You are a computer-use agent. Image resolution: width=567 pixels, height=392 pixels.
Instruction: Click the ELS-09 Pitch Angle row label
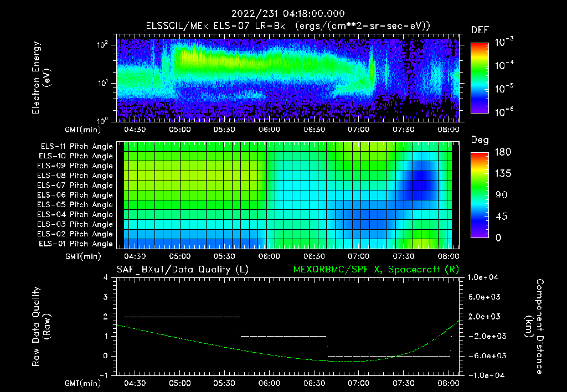(x=75, y=166)
